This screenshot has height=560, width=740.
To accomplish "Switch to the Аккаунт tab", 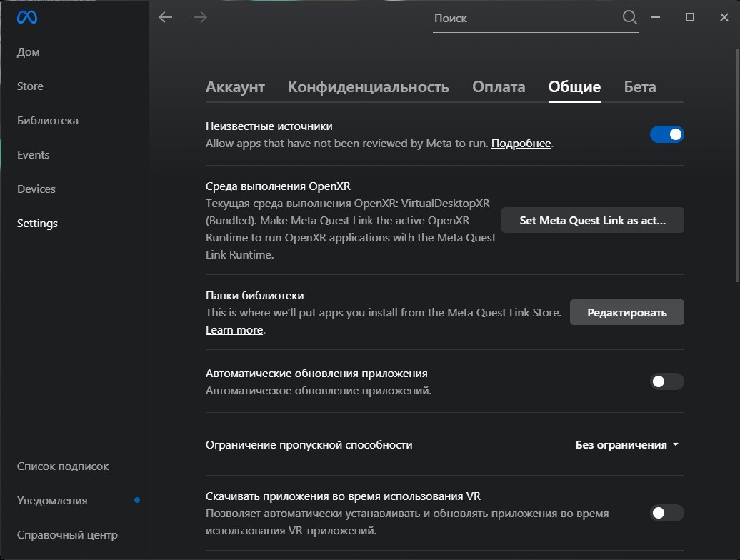I will click(x=235, y=87).
